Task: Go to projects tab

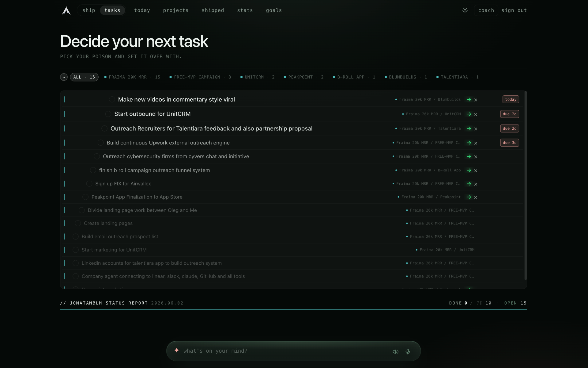Action: pos(176,10)
